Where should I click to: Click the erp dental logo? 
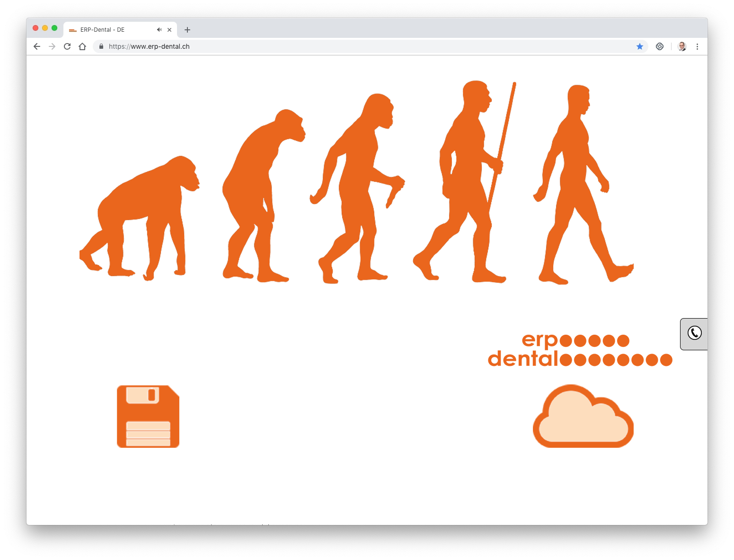tap(580, 350)
